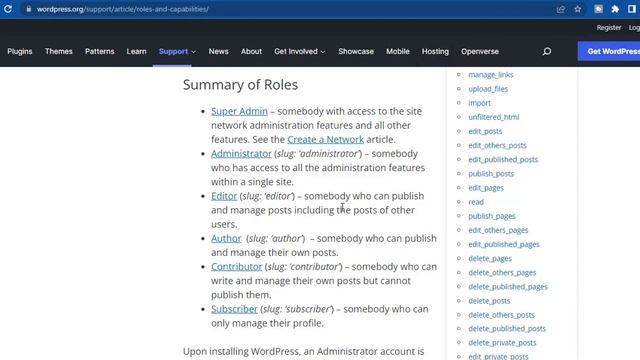
Task: View site info via the lock icon
Action: pos(29,9)
